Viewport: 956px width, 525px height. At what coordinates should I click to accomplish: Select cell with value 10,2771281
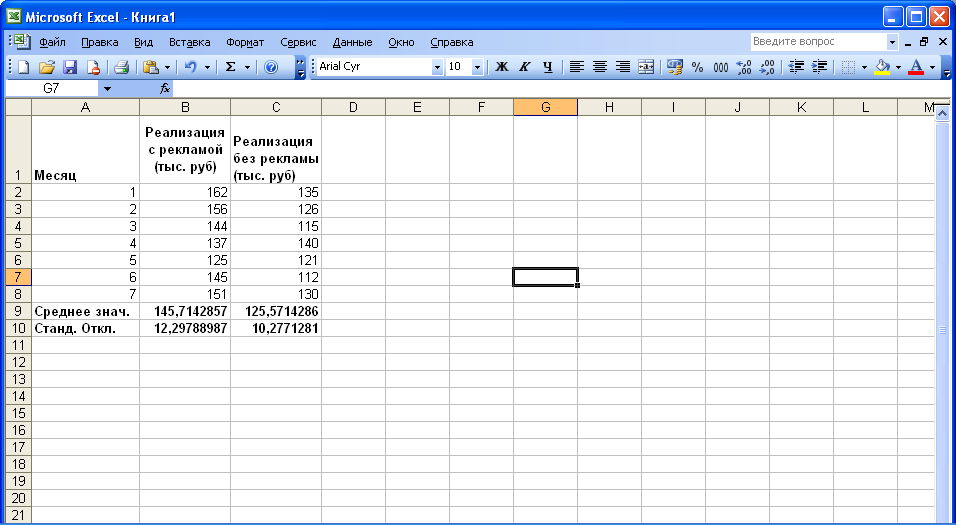point(276,329)
